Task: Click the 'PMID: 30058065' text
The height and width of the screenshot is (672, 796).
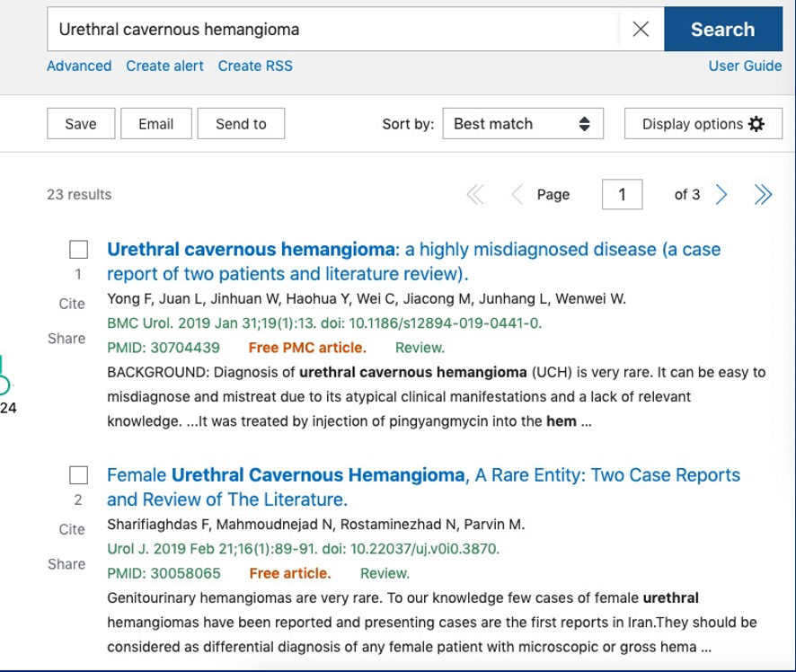Action: 164,573
